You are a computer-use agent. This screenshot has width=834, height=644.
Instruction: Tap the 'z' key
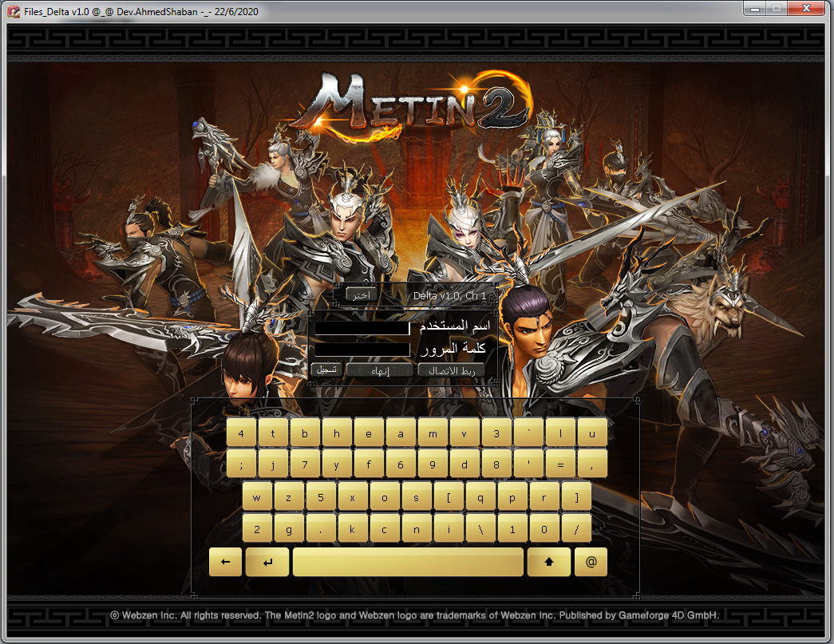pos(289,498)
